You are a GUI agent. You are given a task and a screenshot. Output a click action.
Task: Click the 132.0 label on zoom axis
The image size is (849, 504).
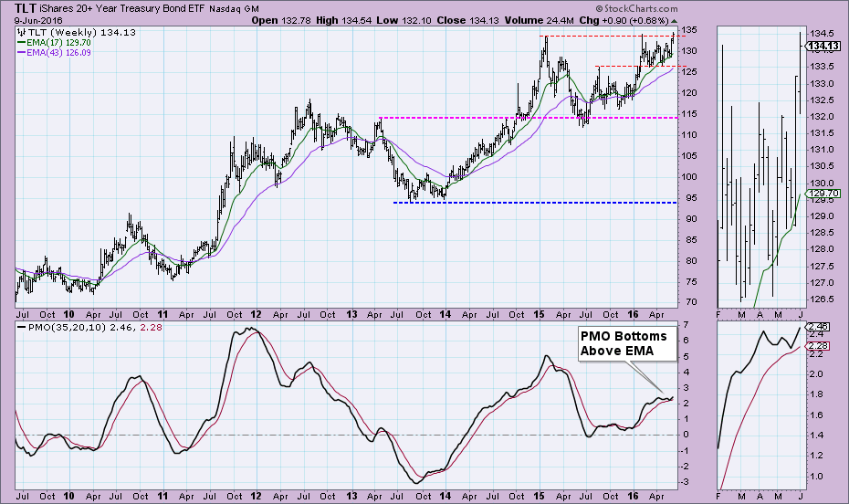coord(822,116)
